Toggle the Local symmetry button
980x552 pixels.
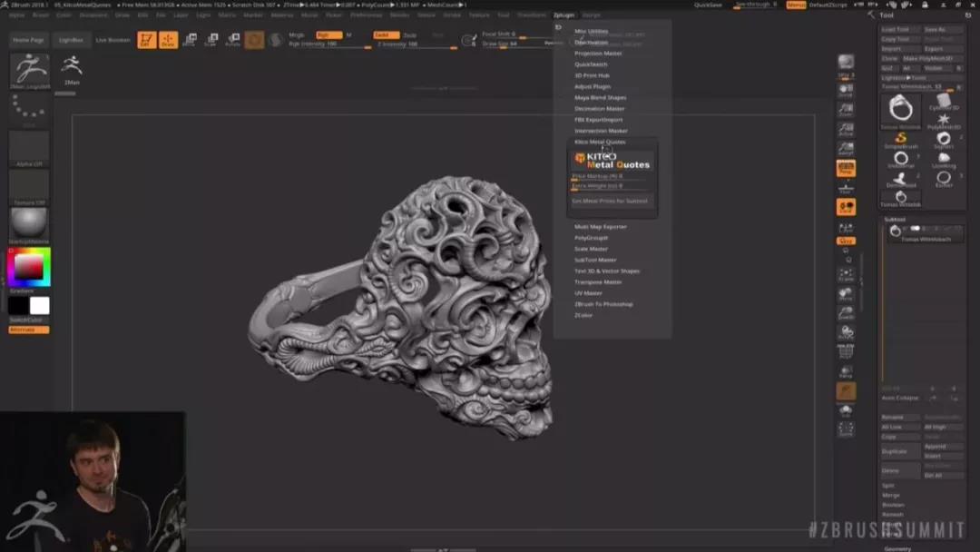[846, 208]
